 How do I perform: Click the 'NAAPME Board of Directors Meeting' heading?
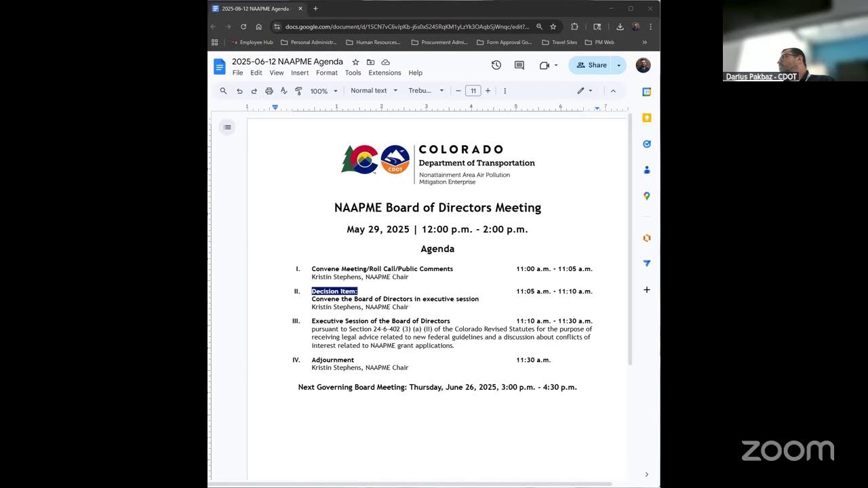(x=437, y=208)
